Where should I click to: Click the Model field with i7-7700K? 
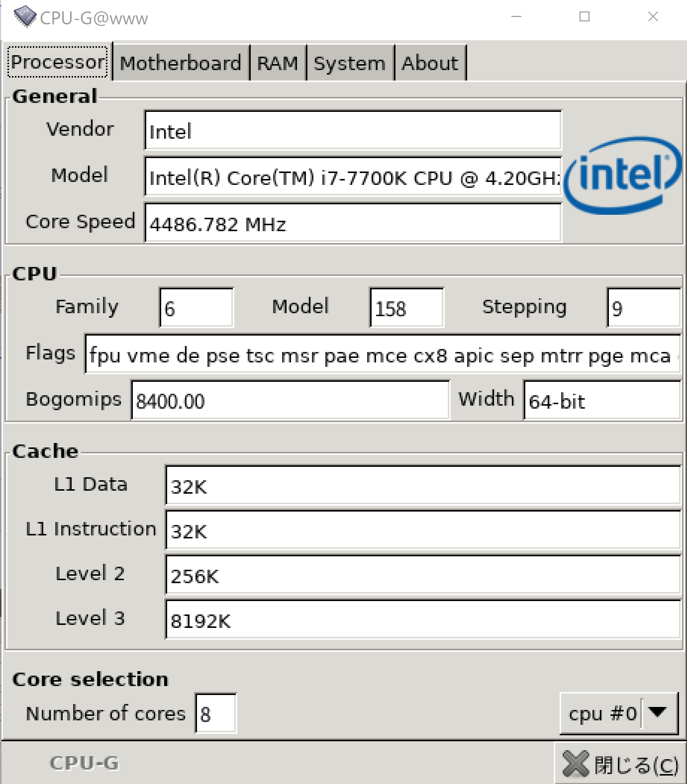pyautogui.click(x=353, y=176)
